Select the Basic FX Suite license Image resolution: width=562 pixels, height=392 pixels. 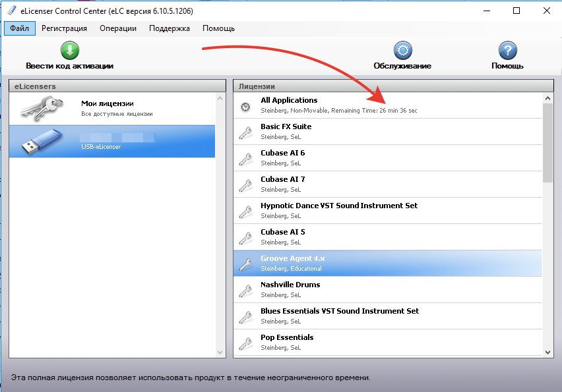387,132
